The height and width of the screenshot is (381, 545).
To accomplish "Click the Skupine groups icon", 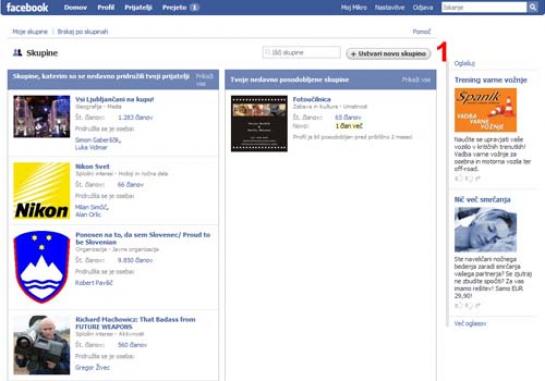I will (x=17, y=52).
